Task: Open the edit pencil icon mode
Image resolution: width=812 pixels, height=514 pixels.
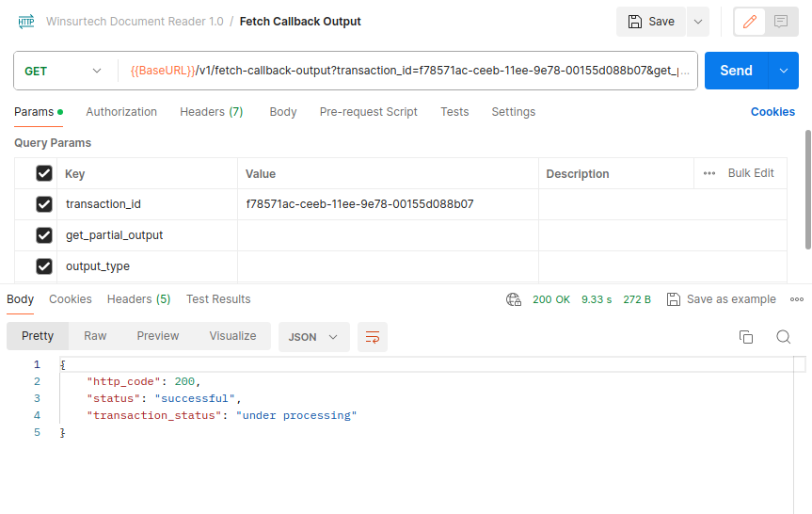Action: (749, 22)
